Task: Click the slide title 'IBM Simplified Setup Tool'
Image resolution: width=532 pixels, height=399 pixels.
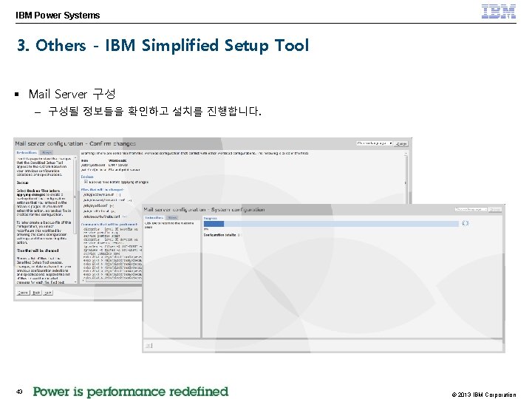Action: [207, 46]
